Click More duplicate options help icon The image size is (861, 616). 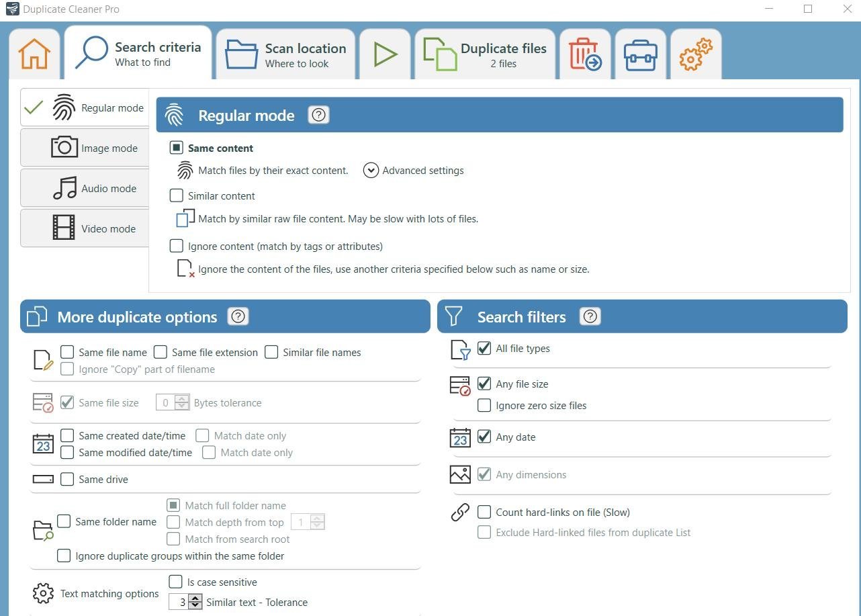(238, 316)
